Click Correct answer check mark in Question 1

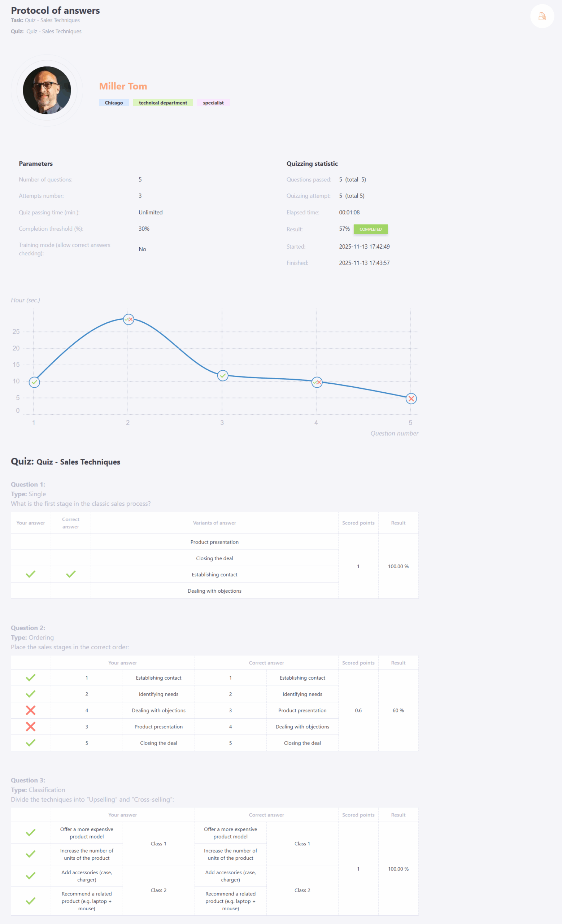point(71,574)
